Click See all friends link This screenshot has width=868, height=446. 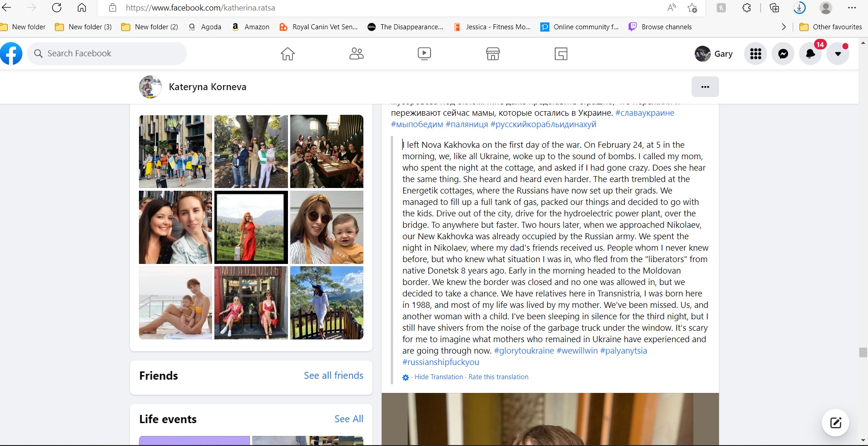pos(333,376)
